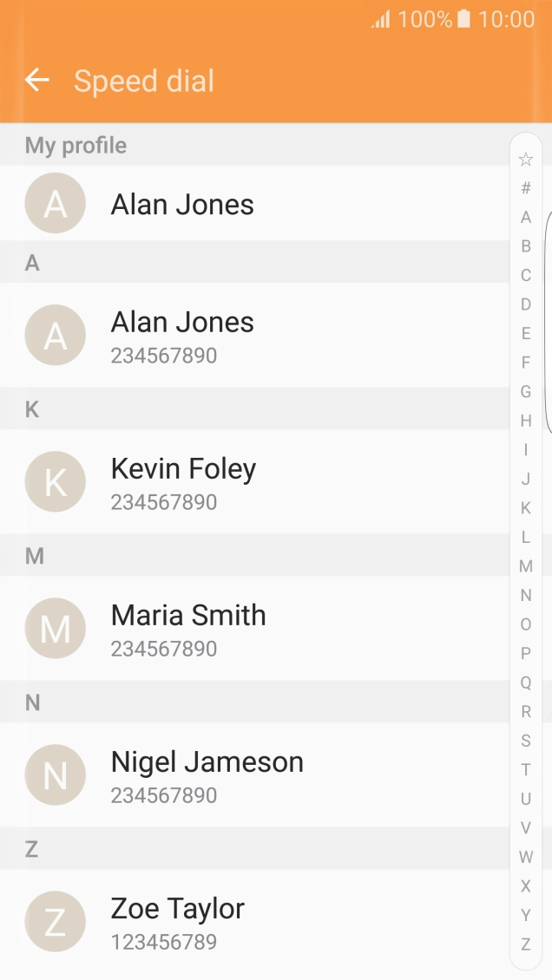Jump to letter K in index bar
This screenshot has height=980, width=552.
525,508
